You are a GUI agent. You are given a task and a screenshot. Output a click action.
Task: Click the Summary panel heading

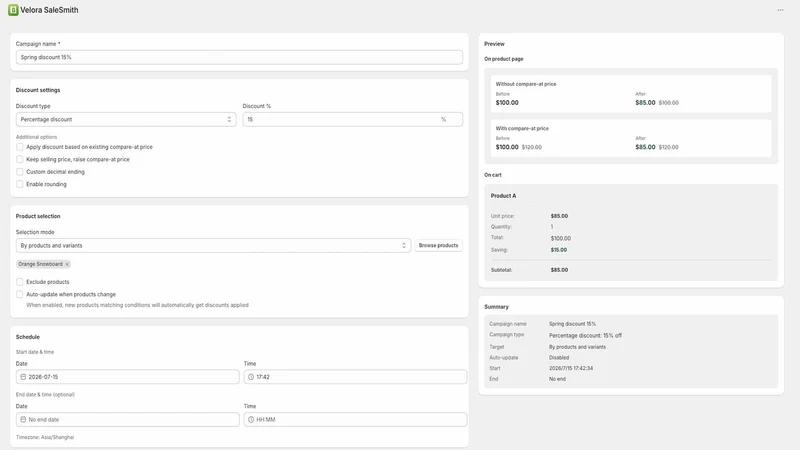(496, 307)
